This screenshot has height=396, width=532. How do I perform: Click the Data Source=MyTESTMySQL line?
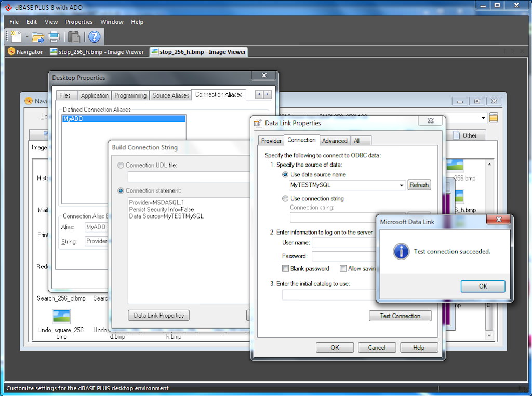coord(166,216)
